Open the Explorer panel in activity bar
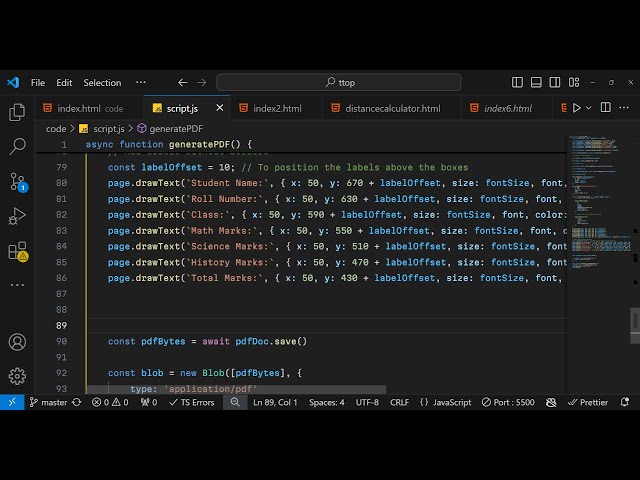 (17, 112)
